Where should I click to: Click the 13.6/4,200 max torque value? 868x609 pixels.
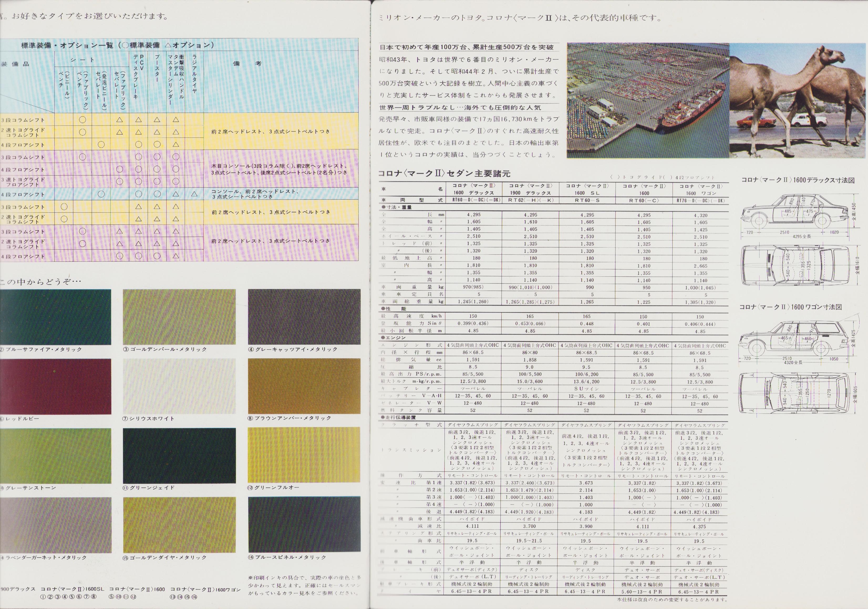coord(586,382)
